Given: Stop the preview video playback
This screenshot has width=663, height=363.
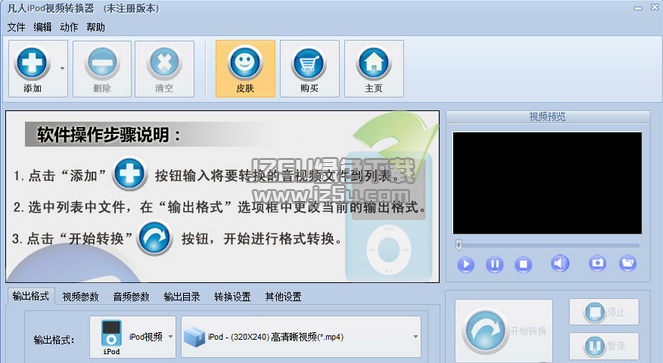Looking at the screenshot, I should [x=523, y=264].
